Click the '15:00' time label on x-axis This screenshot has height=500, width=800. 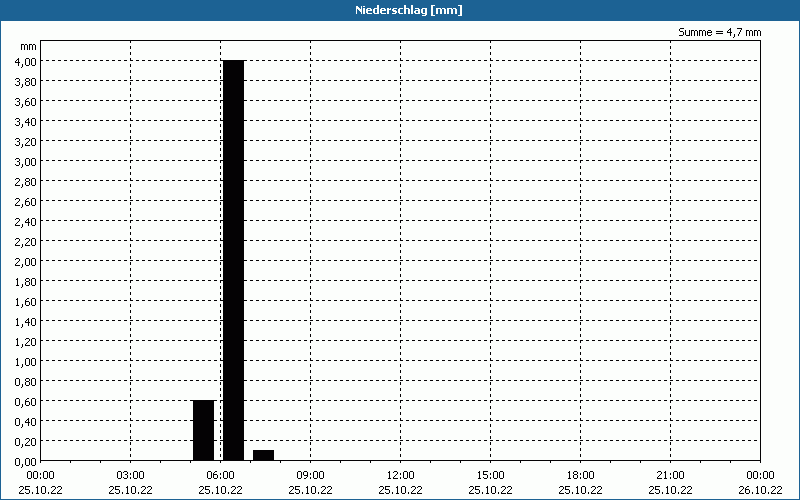[x=490, y=476]
